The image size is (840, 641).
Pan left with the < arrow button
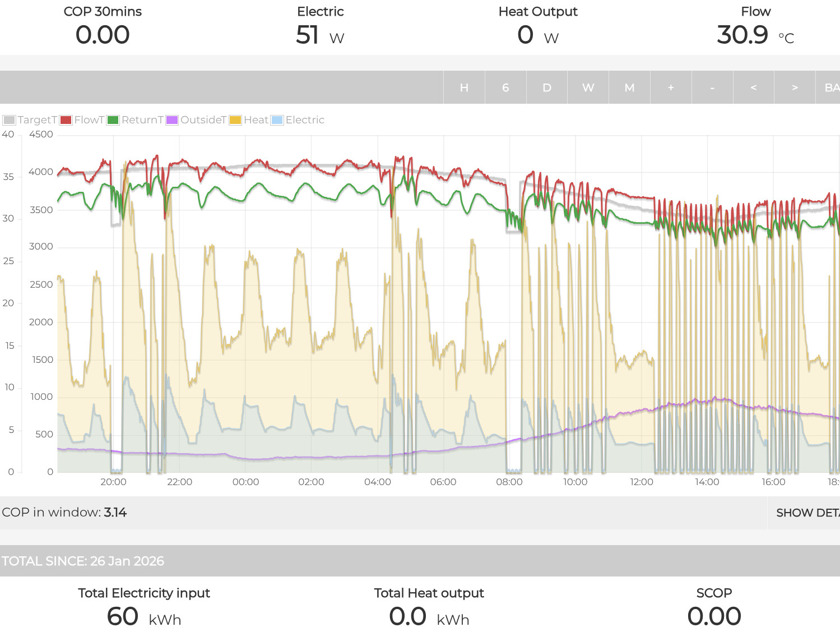click(x=753, y=87)
